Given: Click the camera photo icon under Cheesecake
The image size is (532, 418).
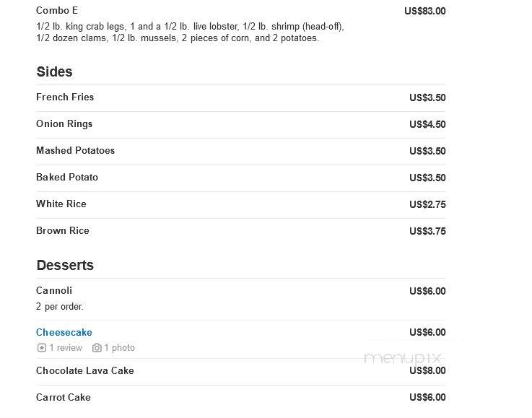Looking at the screenshot, I should pyautogui.click(x=97, y=348).
